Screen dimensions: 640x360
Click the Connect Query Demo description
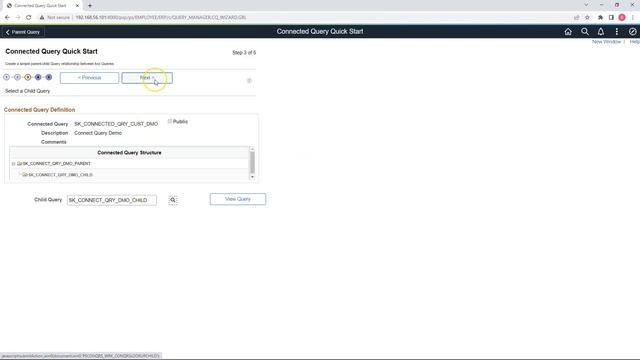pos(98,133)
